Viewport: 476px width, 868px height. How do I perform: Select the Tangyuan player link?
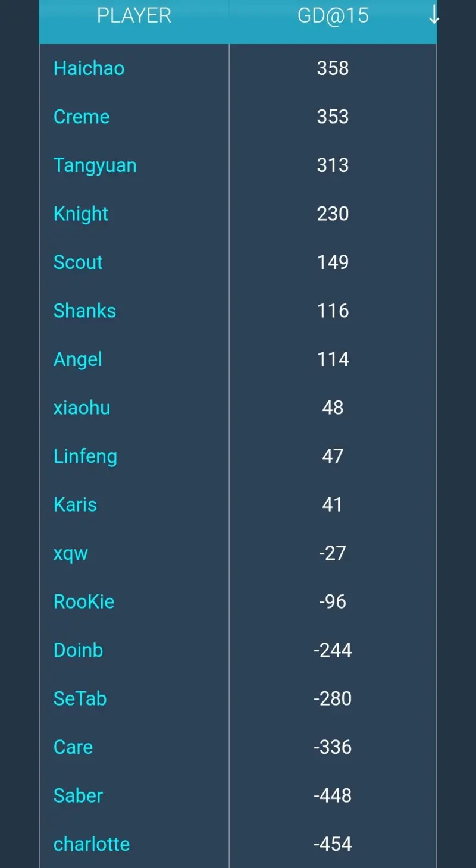coord(95,165)
